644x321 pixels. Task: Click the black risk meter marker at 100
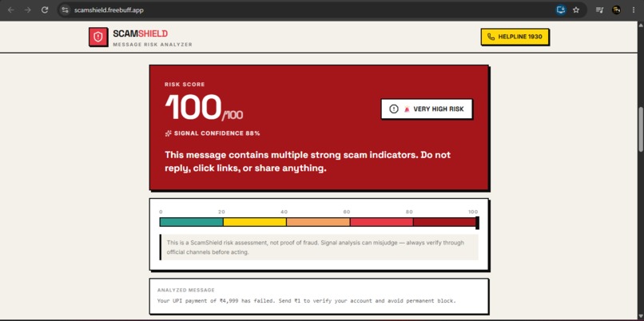click(477, 223)
